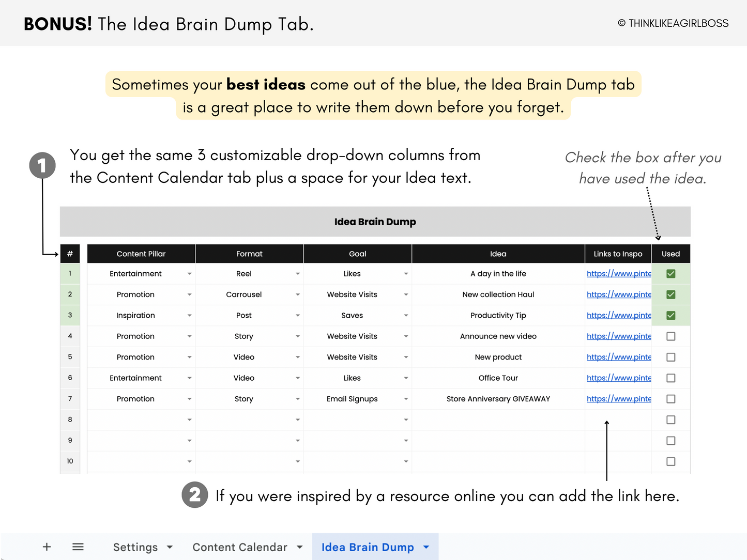Mark Store Anniversary GIVEAWAY as used

pos(670,398)
